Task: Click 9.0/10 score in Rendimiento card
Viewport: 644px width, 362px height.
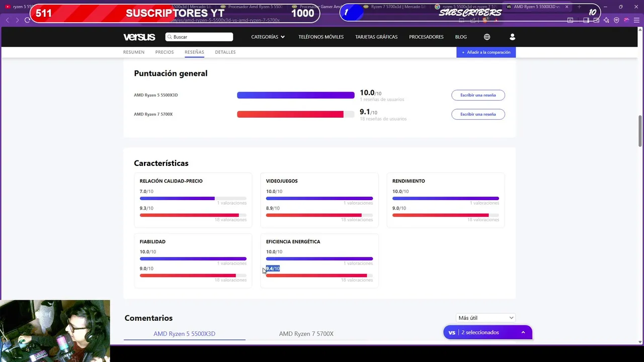Action: click(x=399, y=208)
